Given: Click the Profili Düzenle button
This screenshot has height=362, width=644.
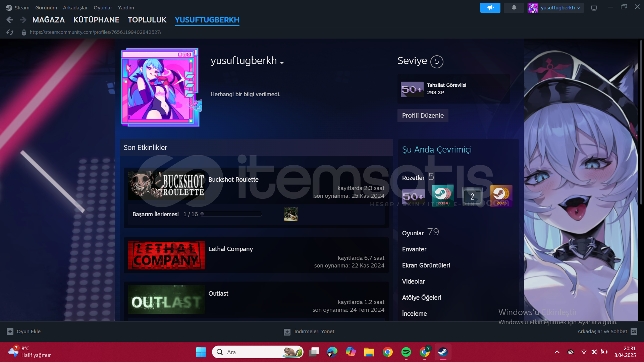Looking at the screenshot, I should point(423,116).
